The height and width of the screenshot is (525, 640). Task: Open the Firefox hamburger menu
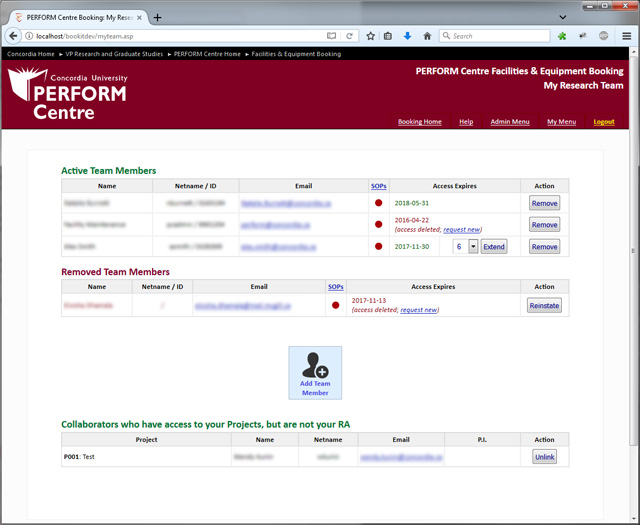coord(627,36)
